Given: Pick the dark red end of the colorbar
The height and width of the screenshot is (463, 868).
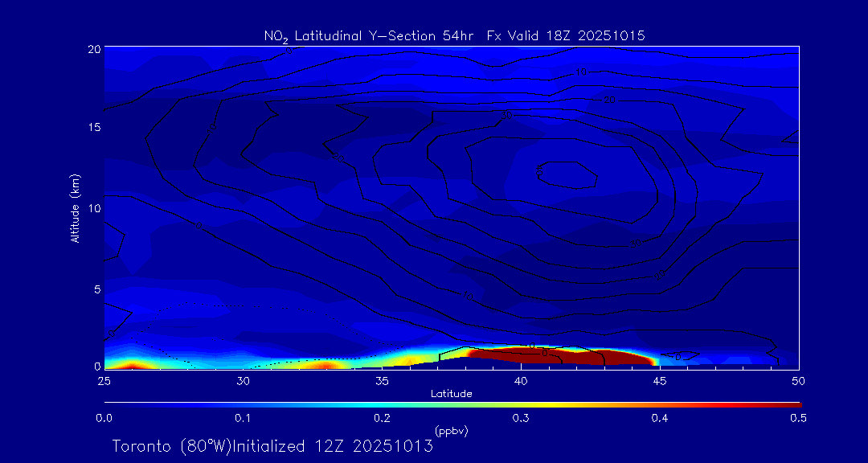Looking at the screenshot, I should coord(784,404).
